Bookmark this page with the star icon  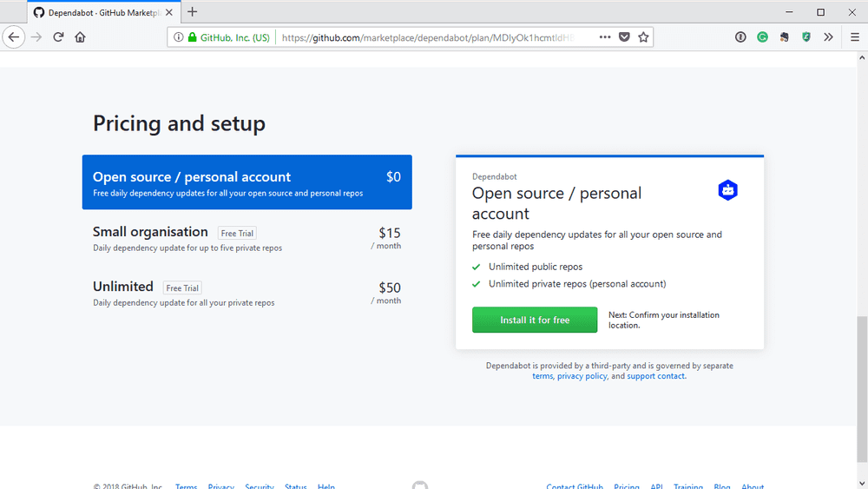643,37
